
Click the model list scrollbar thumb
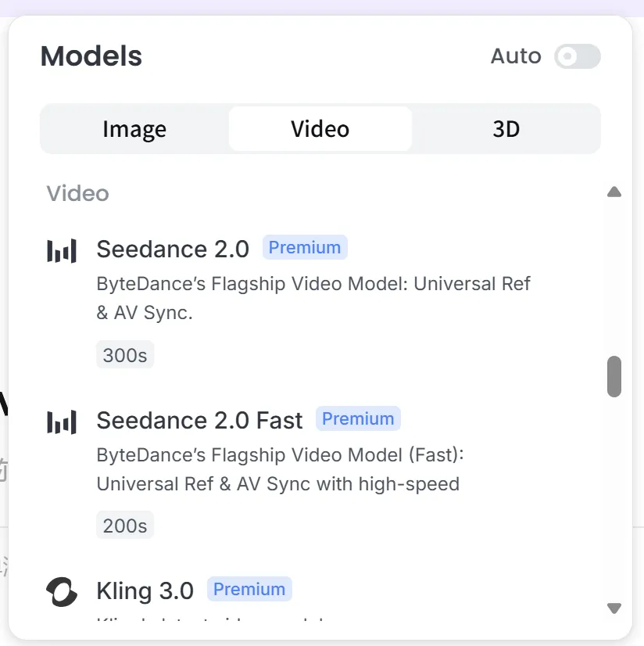click(x=614, y=376)
